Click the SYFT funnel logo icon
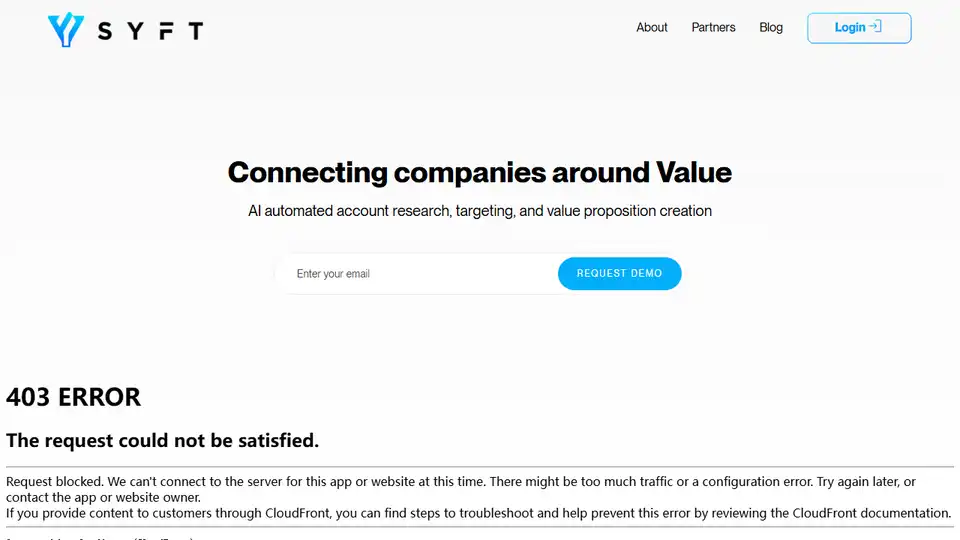Viewport: 960px width, 540px height. (65, 30)
